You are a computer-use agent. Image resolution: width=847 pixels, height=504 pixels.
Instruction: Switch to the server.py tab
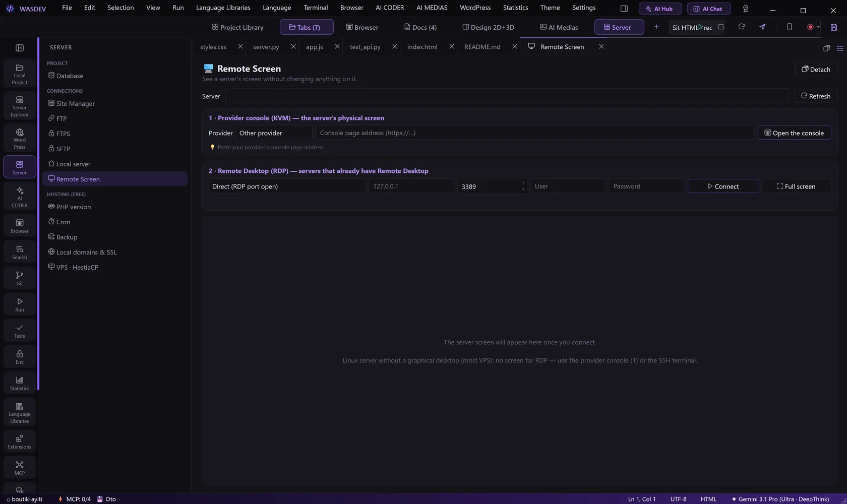tap(266, 47)
